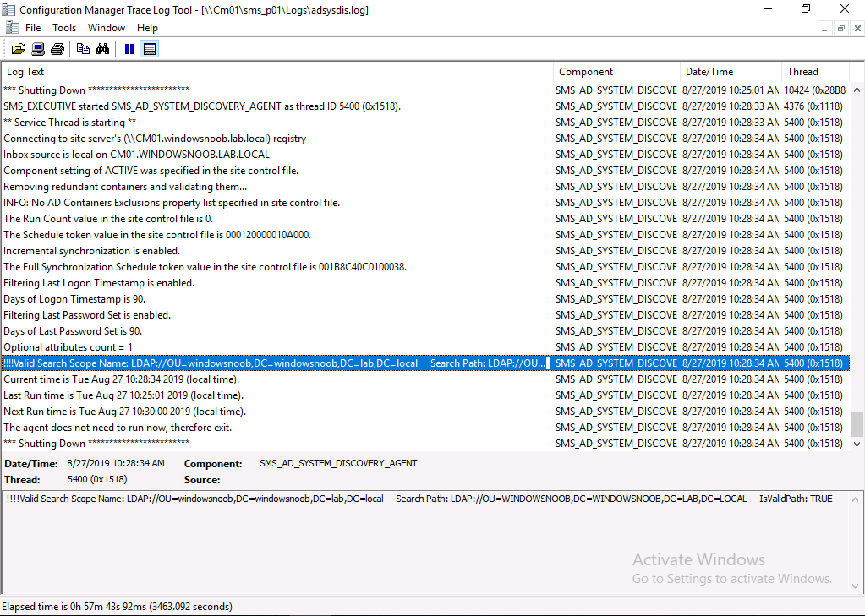
Task: Open the Tools menu
Action: (x=64, y=28)
